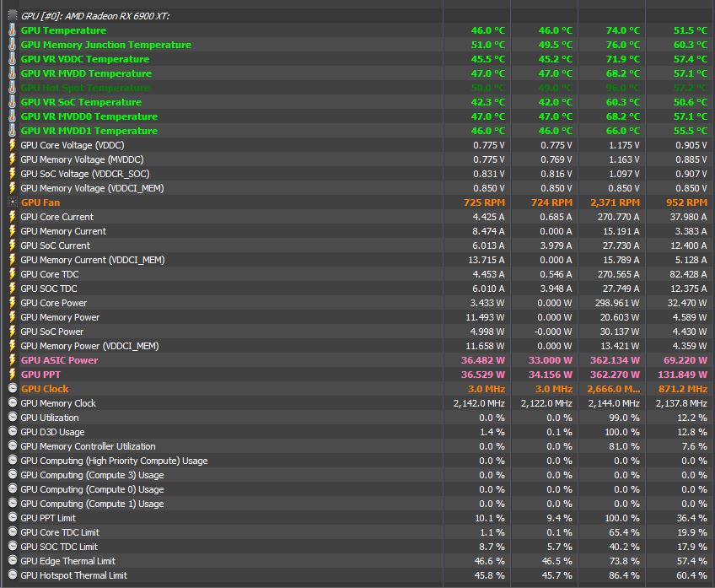Click thermometer icon next to GPU Temperature
Viewport: 715px width, 588px height.
(13, 30)
